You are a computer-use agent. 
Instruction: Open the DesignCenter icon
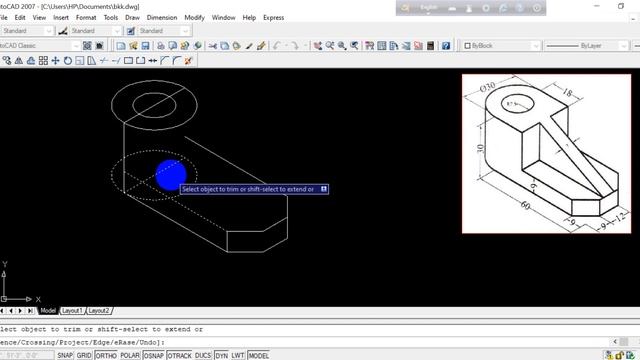pos(382,46)
